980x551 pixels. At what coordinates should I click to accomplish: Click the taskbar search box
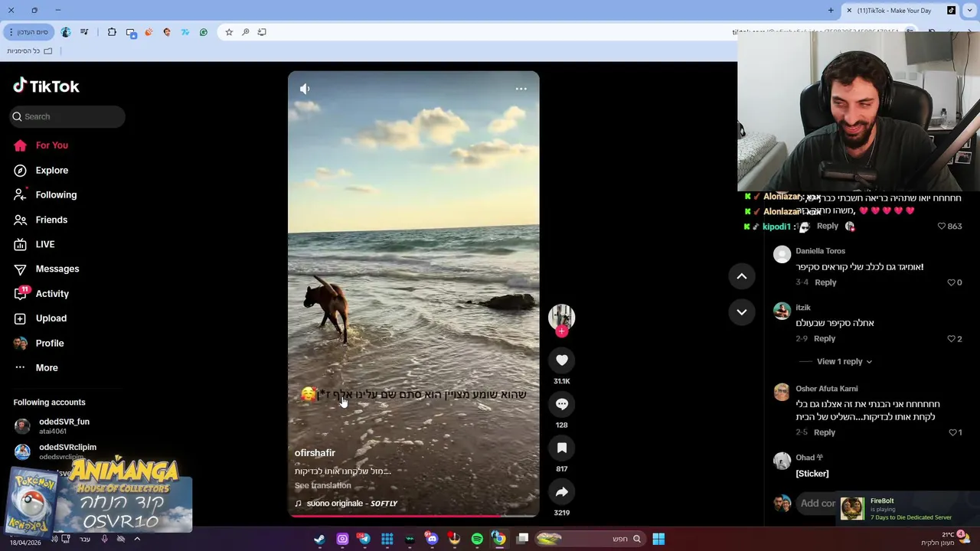click(x=590, y=539)
